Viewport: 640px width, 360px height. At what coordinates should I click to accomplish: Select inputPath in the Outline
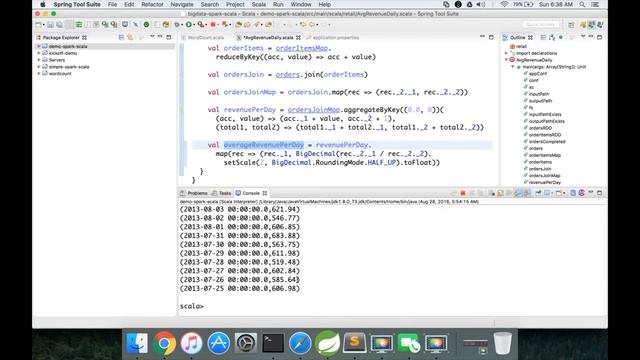click(539, 94)
